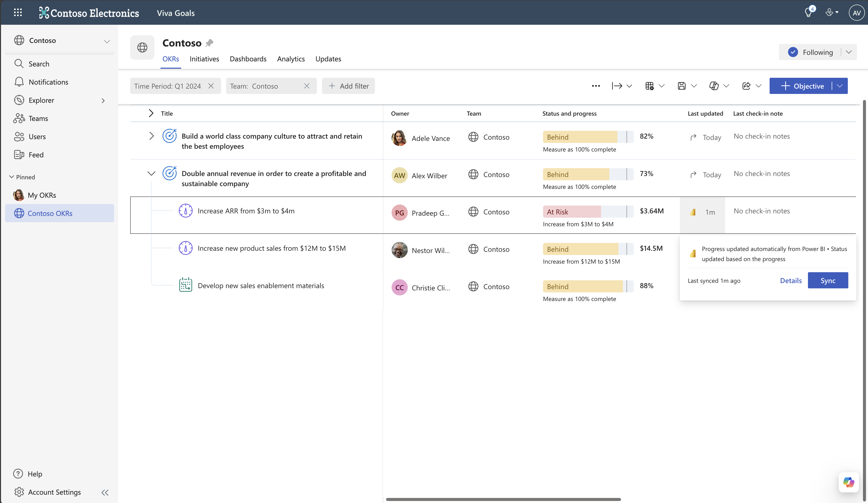Click the pin icon next to Contoso title
Screen dimensions: 868x503
click(209, 43)
